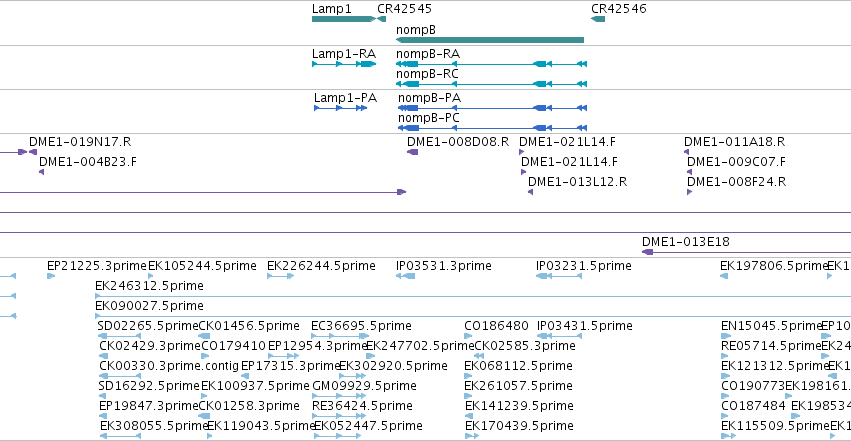Click the EK302920.5prime label
851x441 pixels.
point(393,366)
